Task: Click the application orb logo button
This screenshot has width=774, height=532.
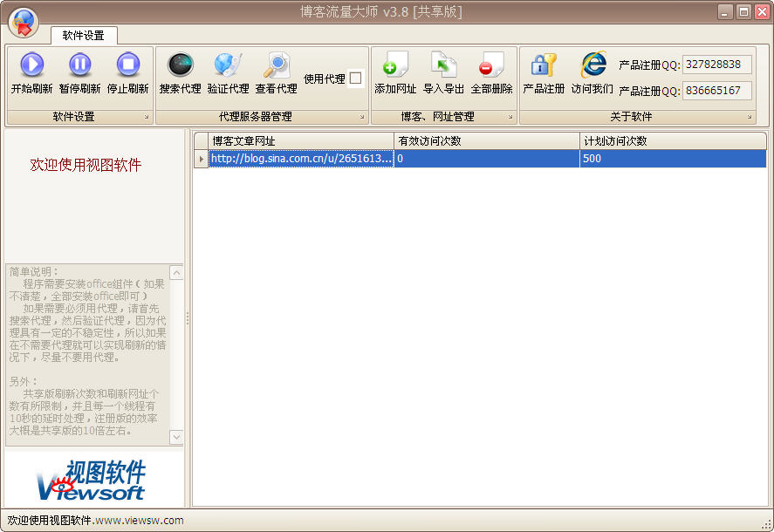Action: coord(24,22)
